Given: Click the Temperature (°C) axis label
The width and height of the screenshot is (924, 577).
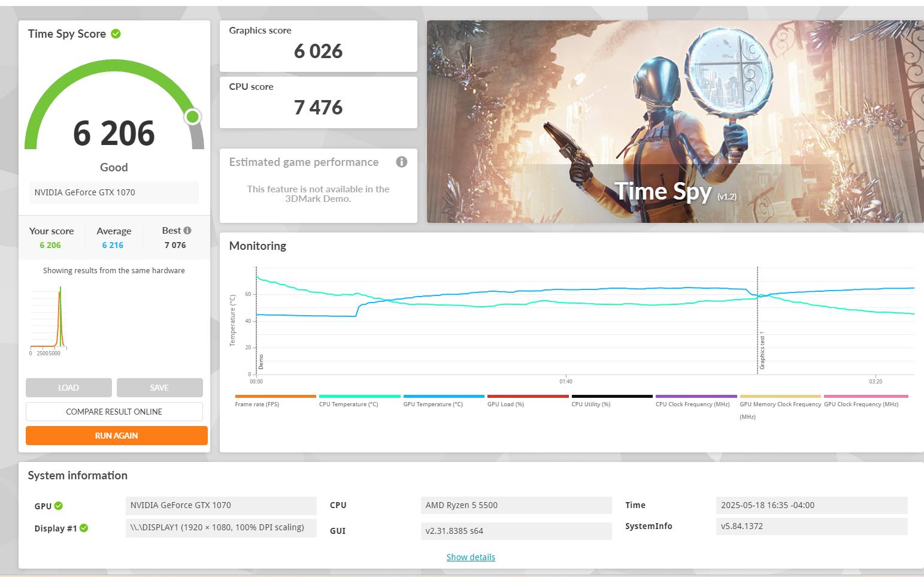Looking at the screenshot, I should pyautogui.click(x=232, y=321).
